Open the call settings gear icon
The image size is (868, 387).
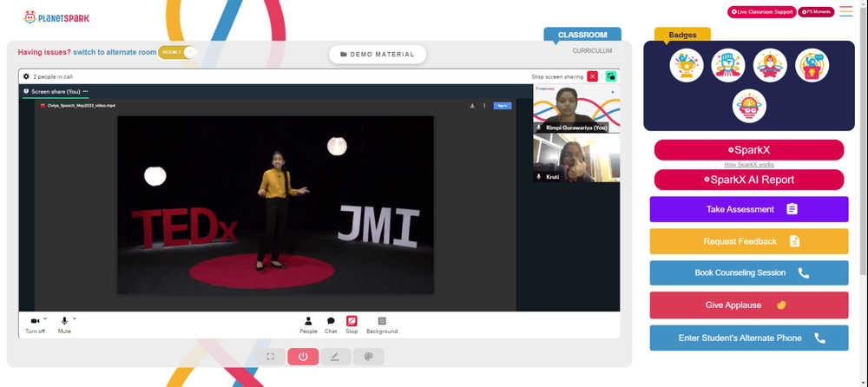(x=26, y=76)
